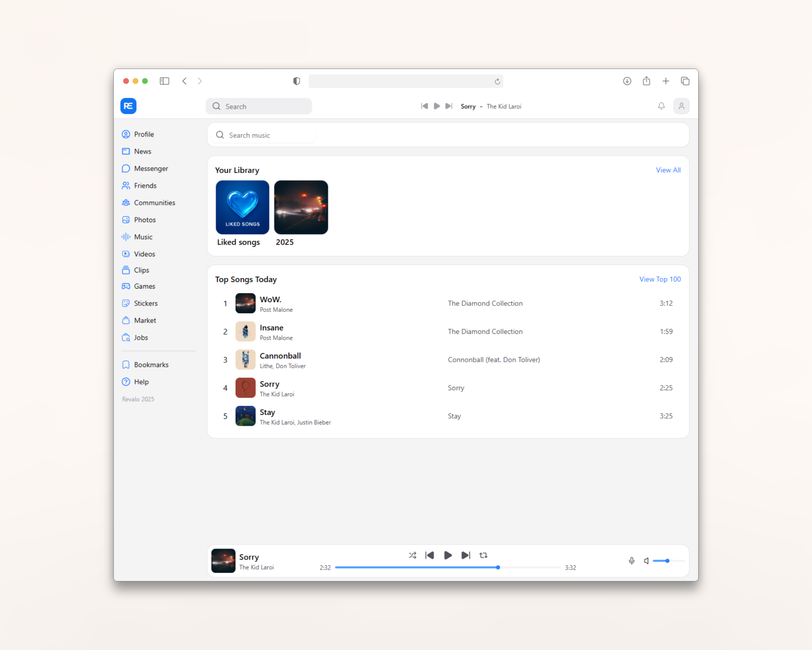The width and height of the screenshot is (812, 650).
Task: Toggle repeat mode in the player
Action: [x=483, y=555]
